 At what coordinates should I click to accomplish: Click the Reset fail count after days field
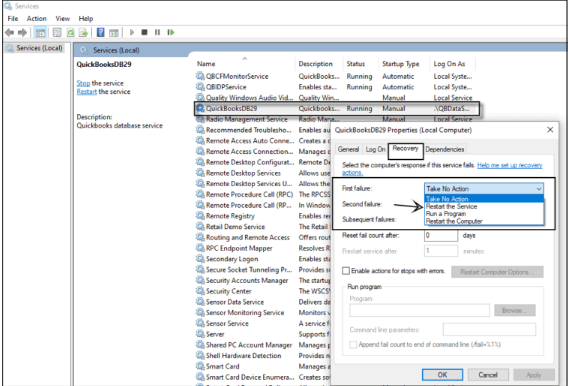441,235
